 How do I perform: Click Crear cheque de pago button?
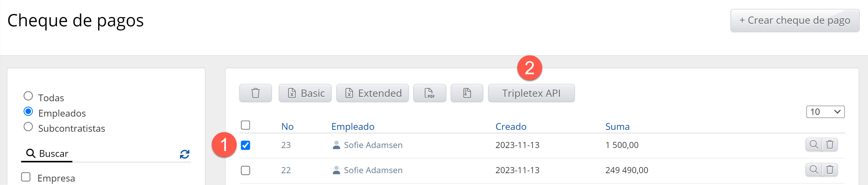point(795,20)
